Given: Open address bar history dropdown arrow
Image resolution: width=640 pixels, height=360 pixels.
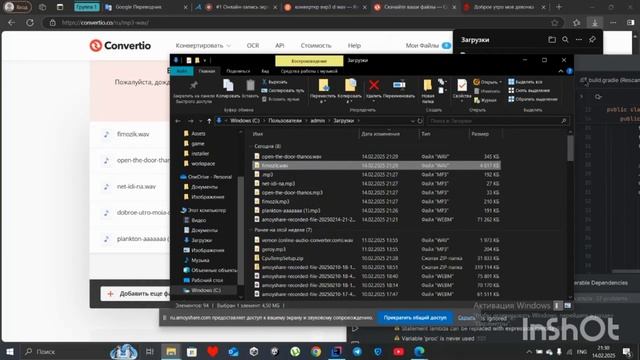Looking at the screenshot, I should tap(413, 121).
